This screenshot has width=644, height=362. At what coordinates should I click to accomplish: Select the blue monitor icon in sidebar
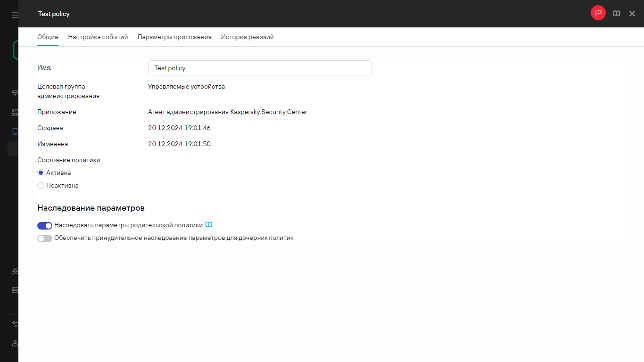tap(15, 131)
